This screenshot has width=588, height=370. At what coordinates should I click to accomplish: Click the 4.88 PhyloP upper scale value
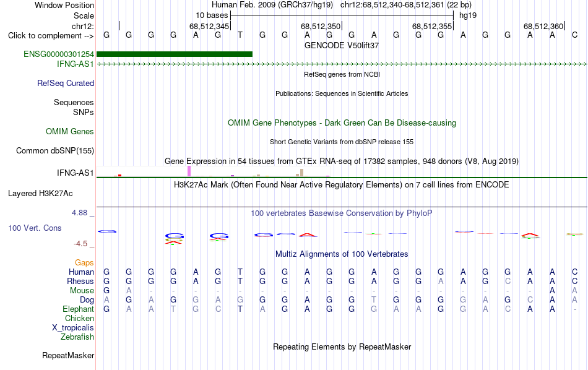coord(79,213)
